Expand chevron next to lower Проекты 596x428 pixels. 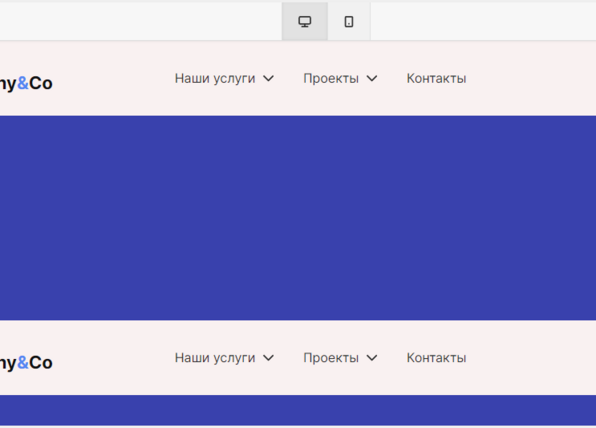coord(372,358)
